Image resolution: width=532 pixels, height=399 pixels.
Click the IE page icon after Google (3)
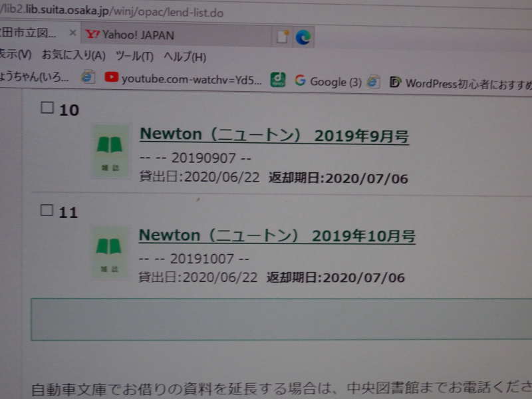(x=372, y=82)
